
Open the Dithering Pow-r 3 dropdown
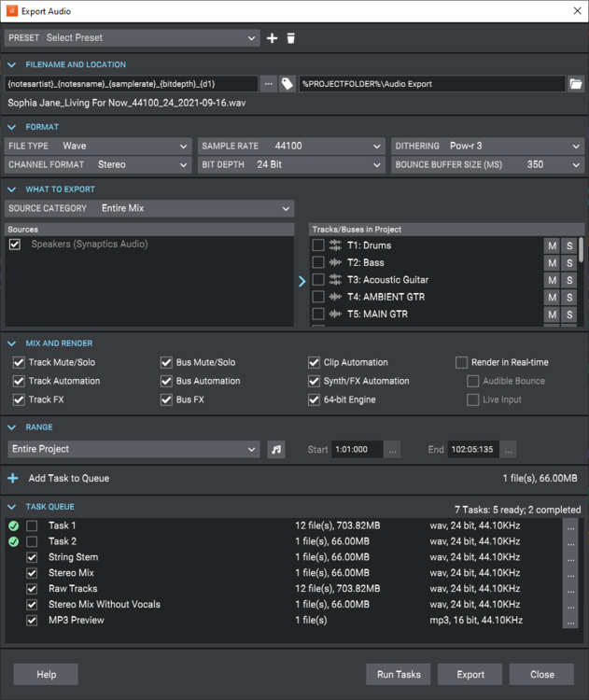click(x=487, y=146)
